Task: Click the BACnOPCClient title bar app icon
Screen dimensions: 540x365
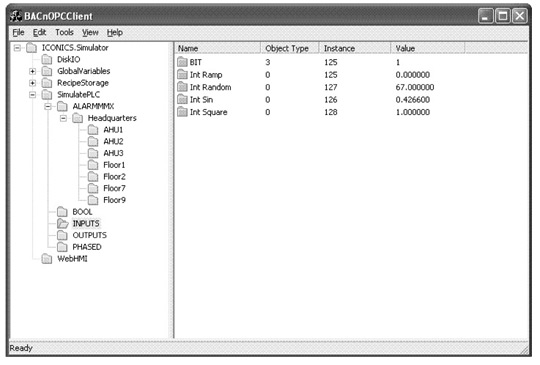Action: tap(16, 16)
